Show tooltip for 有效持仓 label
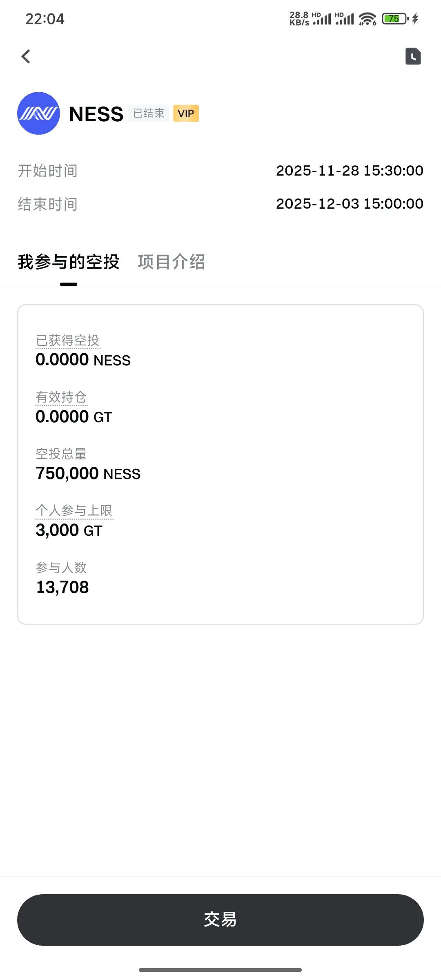The height and width of the screenshot is (980, 441). 61,397
